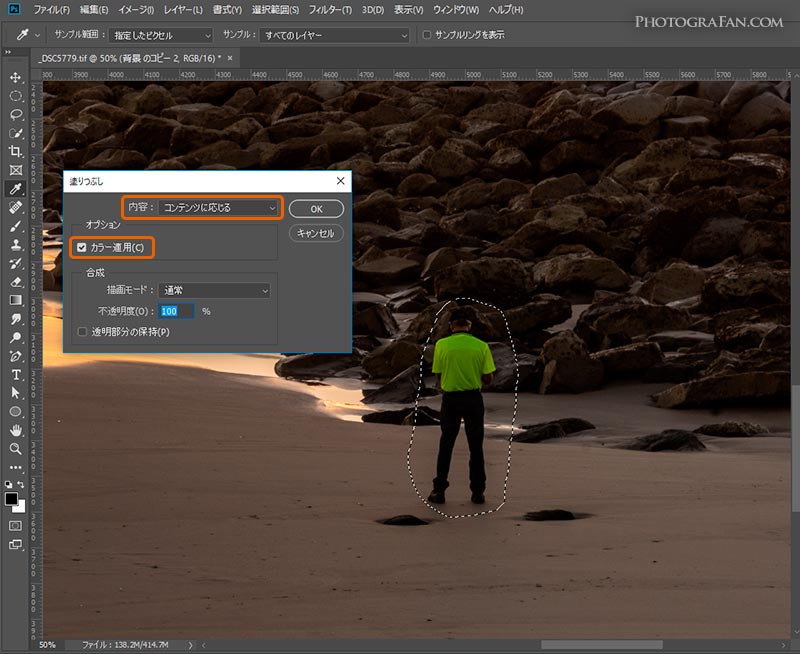Screen dimensions: 800x654
Task: Click the background color swatch
Action: (21, 508)
